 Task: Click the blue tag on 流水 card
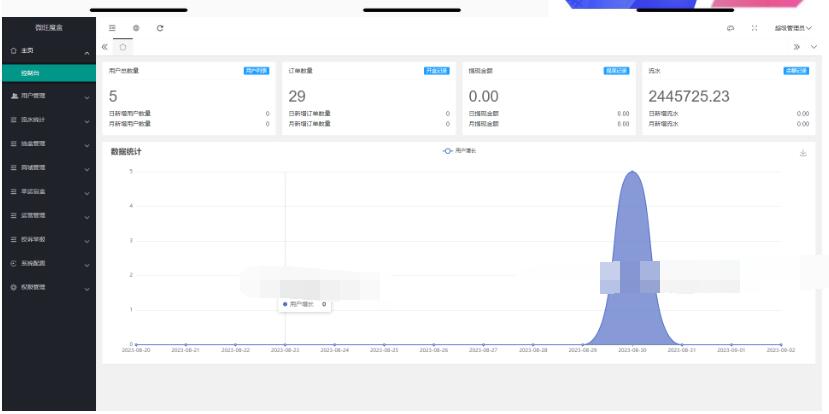(x=796, y=71)
